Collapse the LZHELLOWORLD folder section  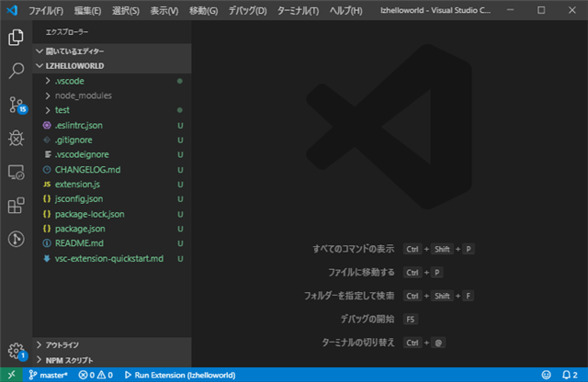click(112, 65)
